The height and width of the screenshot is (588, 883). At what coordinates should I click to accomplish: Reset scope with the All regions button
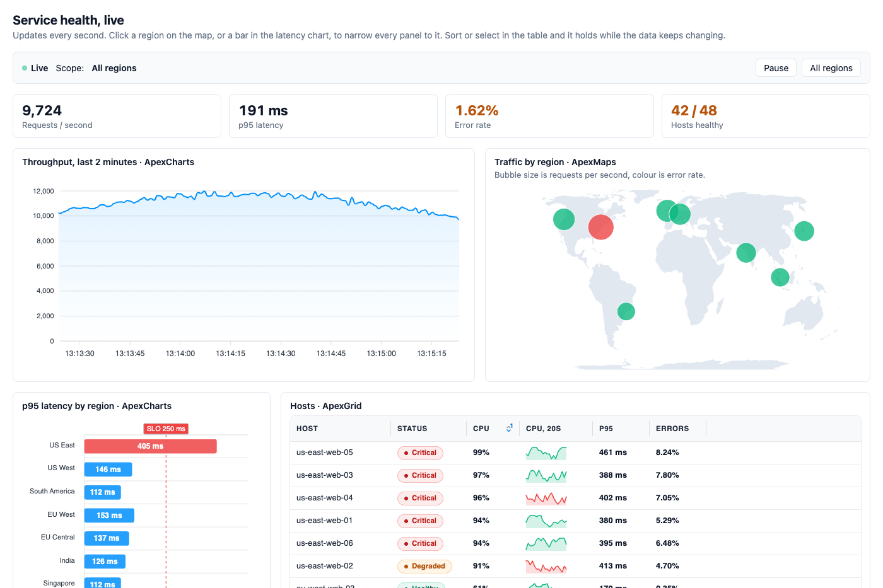click(x=831, y=68)
